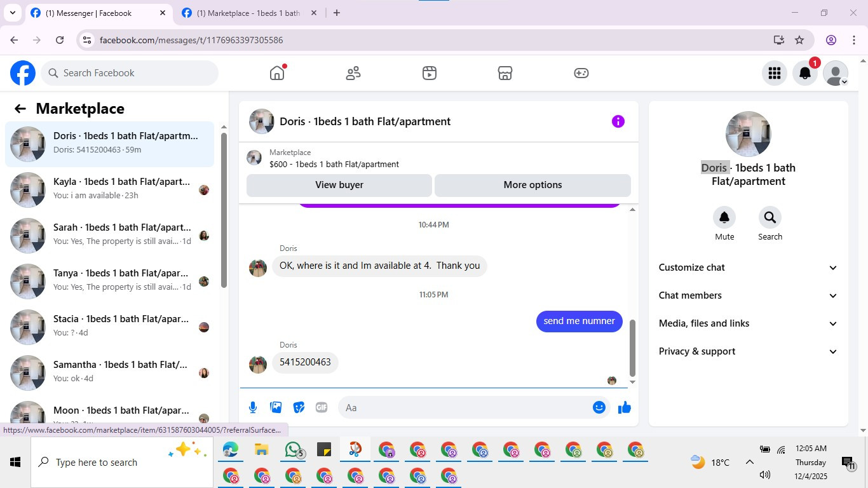Image resolution: width=868 pixels, height=488 pixels.
Task: Open Windows notification center icon
Action: coord(849,463)
